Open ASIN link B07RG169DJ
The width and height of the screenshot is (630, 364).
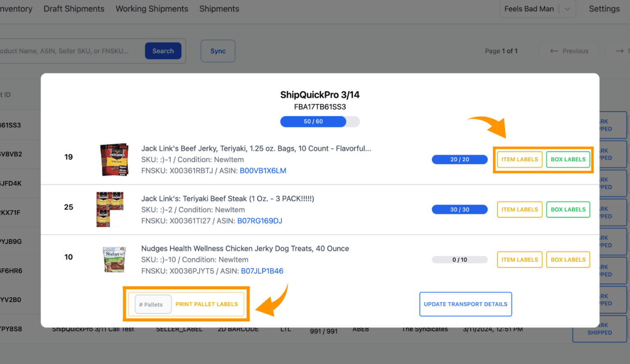click(x=260, y=221)
